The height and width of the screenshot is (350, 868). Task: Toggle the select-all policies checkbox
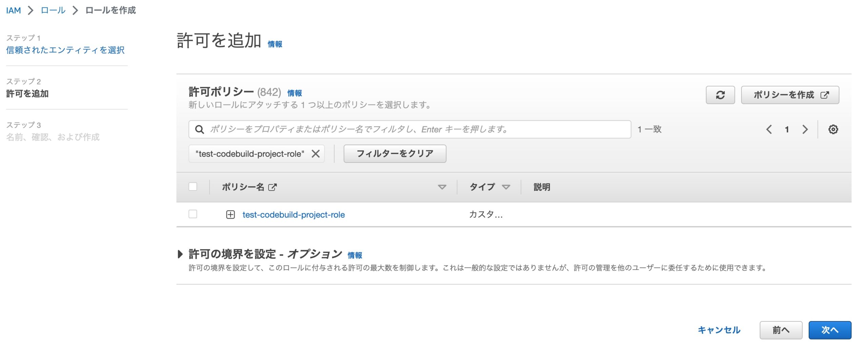pyautogui.click(x=193, y=187)
